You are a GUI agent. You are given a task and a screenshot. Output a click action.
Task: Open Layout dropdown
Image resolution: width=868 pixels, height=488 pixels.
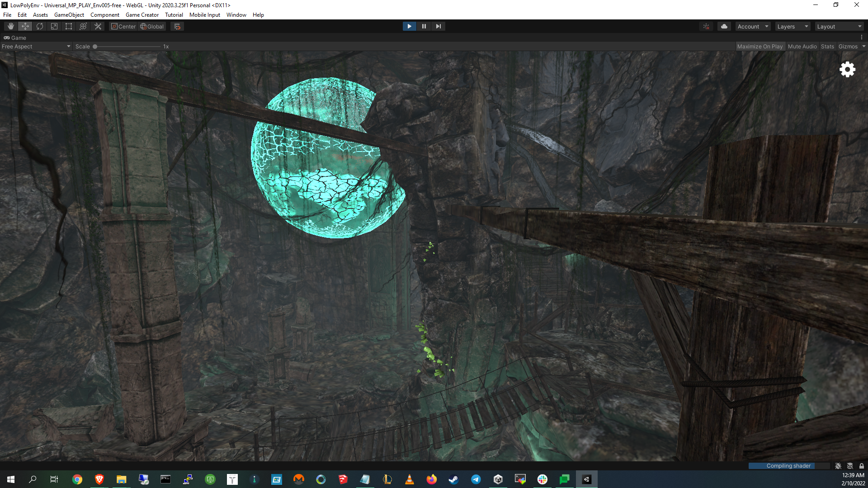click(x=840, y=26)
